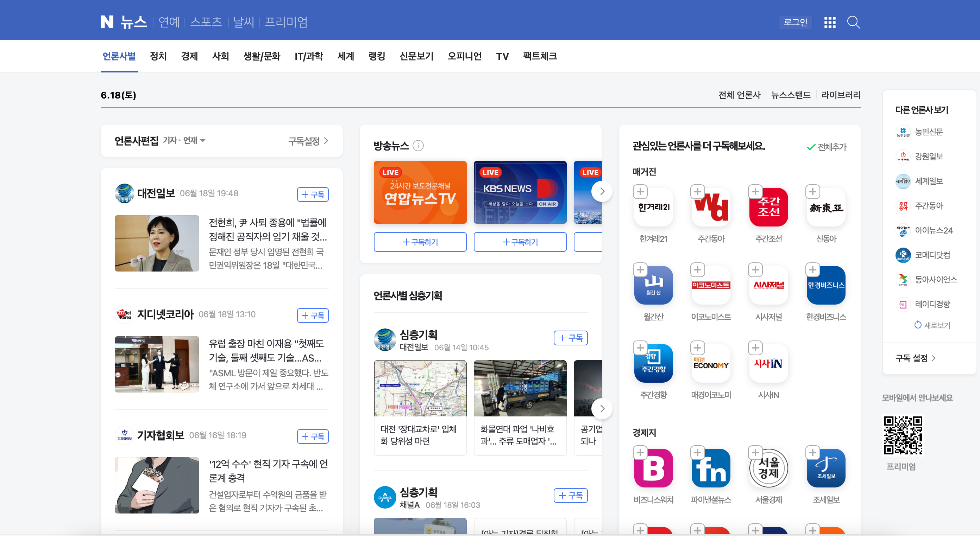Open the 한겨레21 magazine icon

(654, 207)
